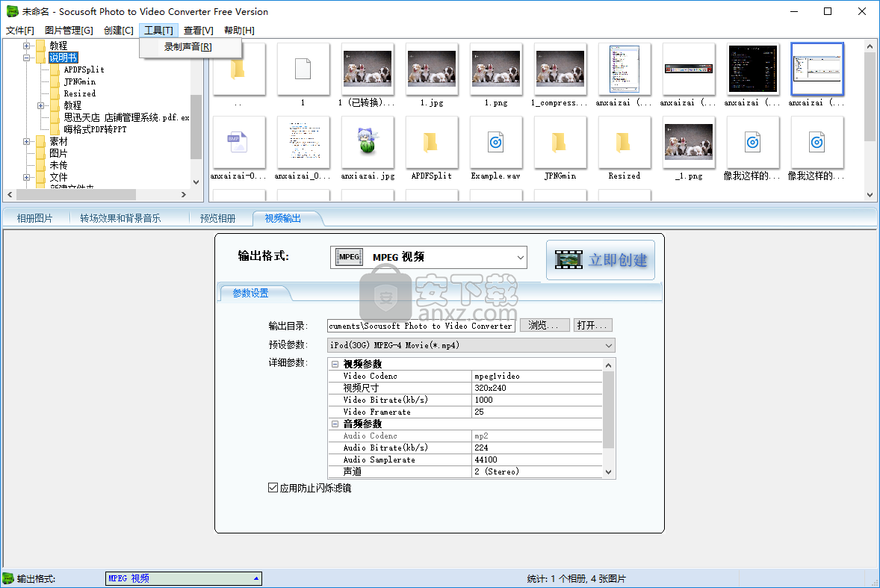Click the 浏览... button

coord(544,326)
